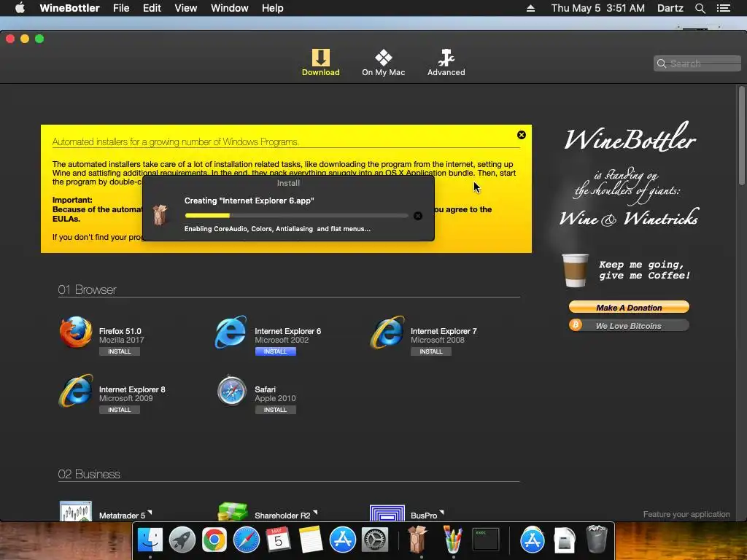Open the Apple menu
This screenshot has height=560, width=747.
[x=20, y=8]
